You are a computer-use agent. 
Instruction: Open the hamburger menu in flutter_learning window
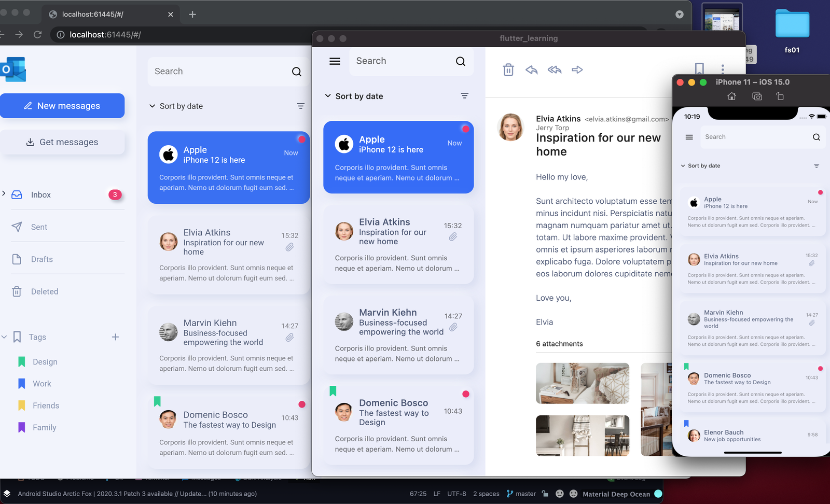(335, 61)
